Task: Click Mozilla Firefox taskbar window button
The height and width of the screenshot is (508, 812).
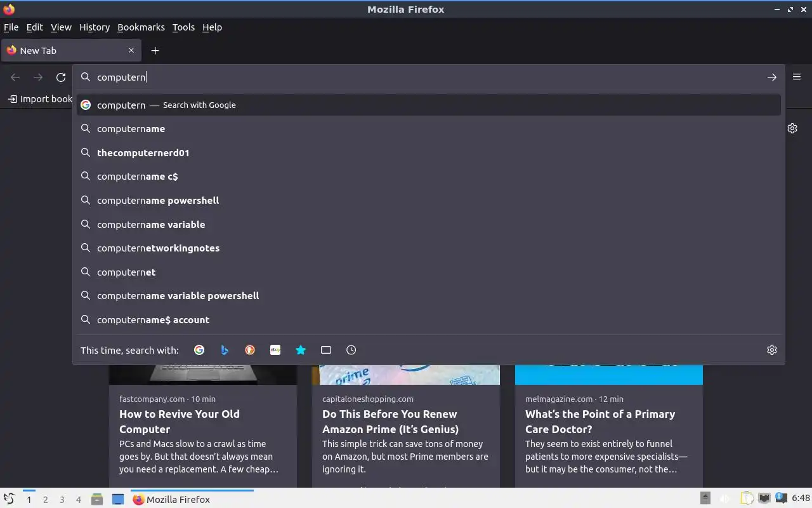Action: point(192,499)
